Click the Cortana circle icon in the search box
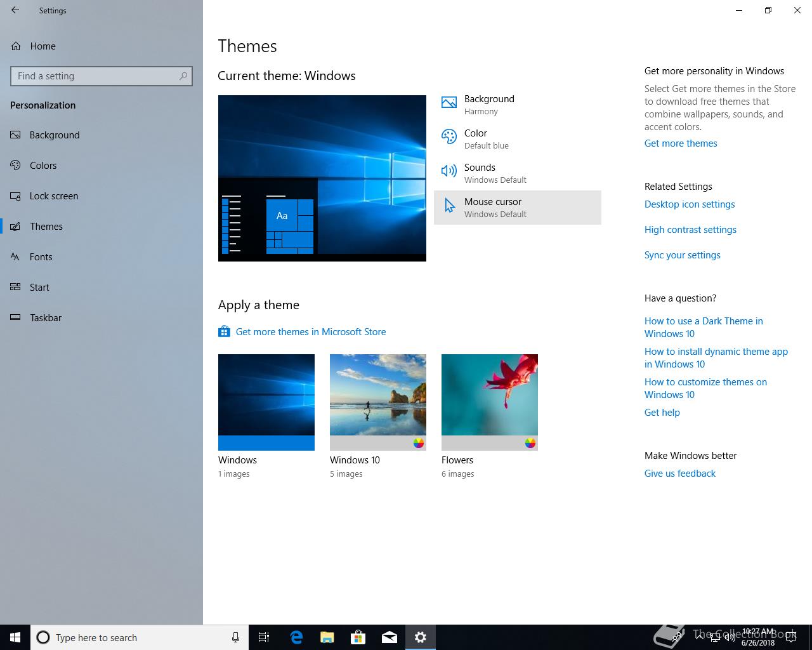Screen dimensions: 812x650 tap(43, 637)
